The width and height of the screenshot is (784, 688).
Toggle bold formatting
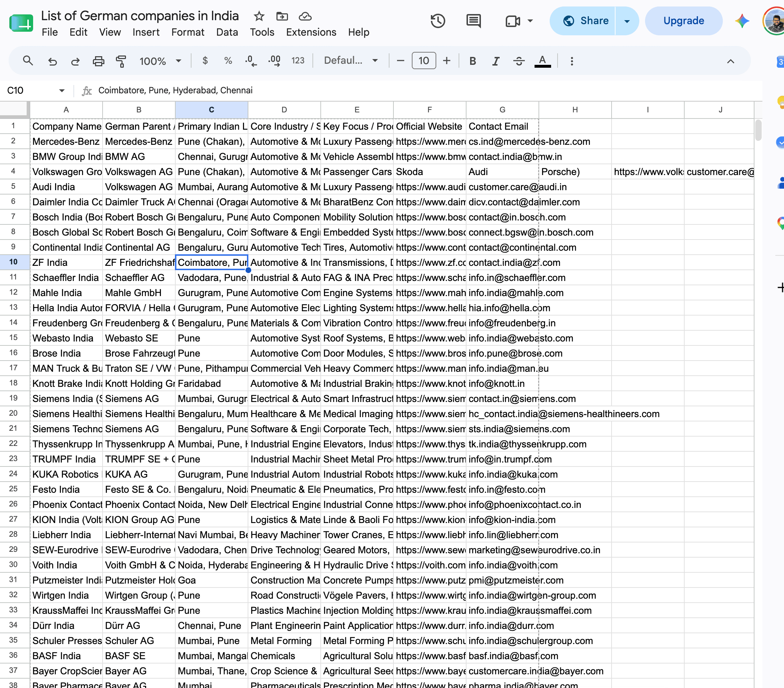473,61
